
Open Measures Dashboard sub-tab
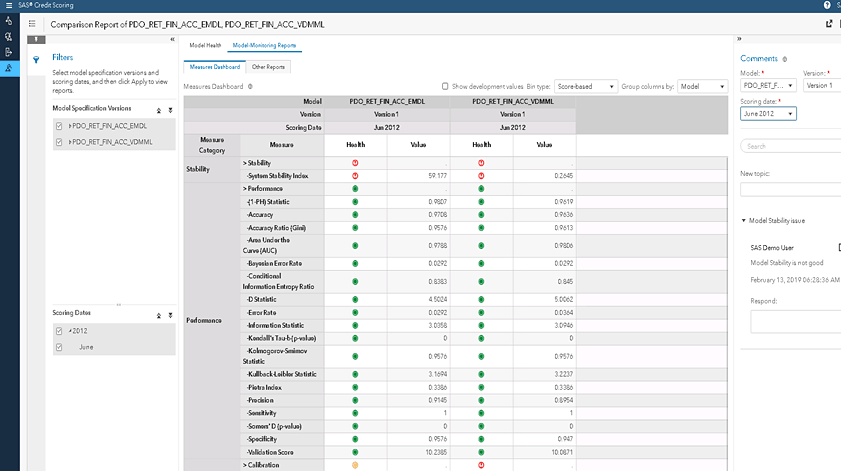pyautogui.click(x=215, y=67)
